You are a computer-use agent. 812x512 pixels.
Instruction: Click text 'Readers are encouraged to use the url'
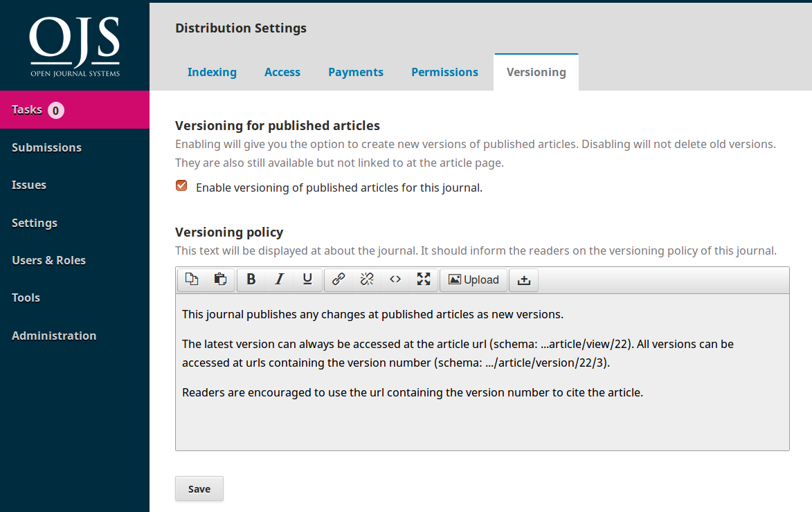click(x=283, y=392)
